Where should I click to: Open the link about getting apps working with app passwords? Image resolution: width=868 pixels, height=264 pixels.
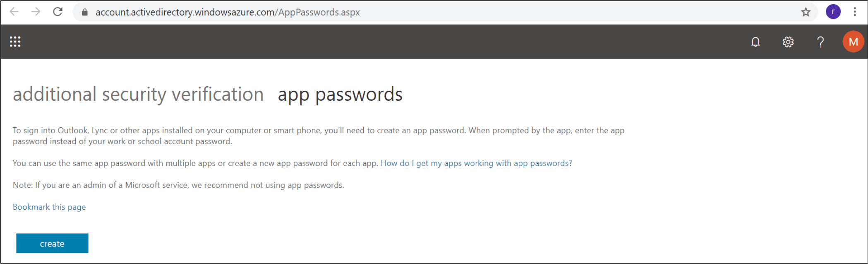pyautogui.click(x=477, y=163)
